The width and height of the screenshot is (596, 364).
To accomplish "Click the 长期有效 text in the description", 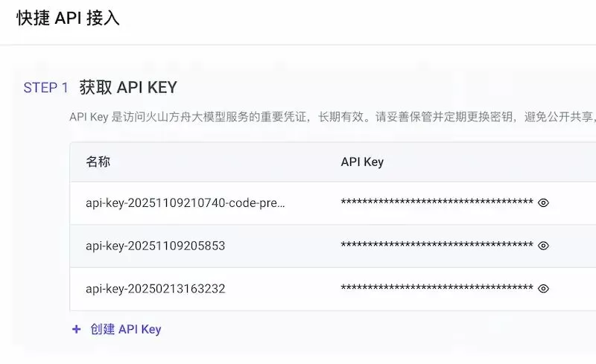I will click(341, 117).
